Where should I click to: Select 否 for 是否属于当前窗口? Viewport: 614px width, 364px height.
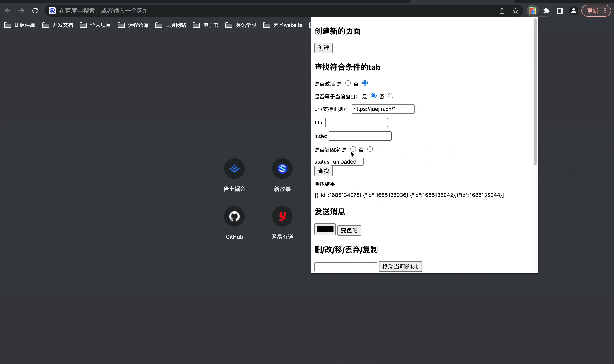(390, 96)
